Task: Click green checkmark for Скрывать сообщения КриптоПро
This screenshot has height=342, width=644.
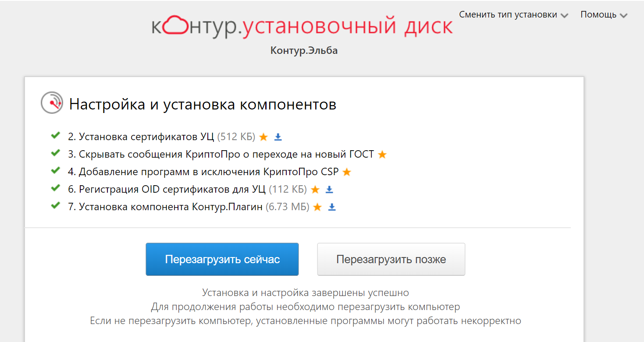Action: [55, 153]
